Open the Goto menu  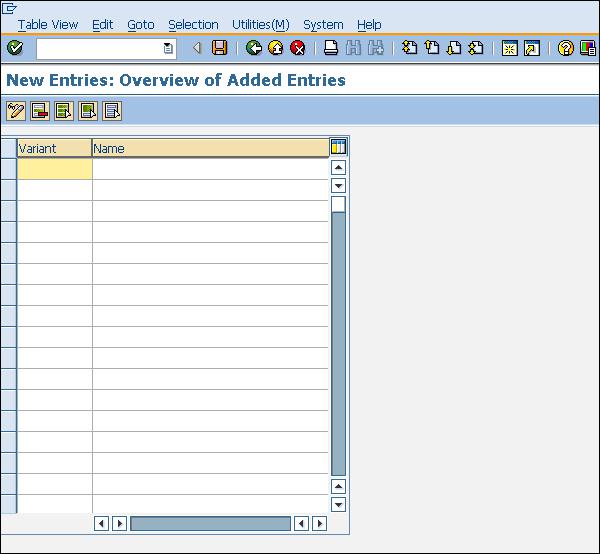141,25
